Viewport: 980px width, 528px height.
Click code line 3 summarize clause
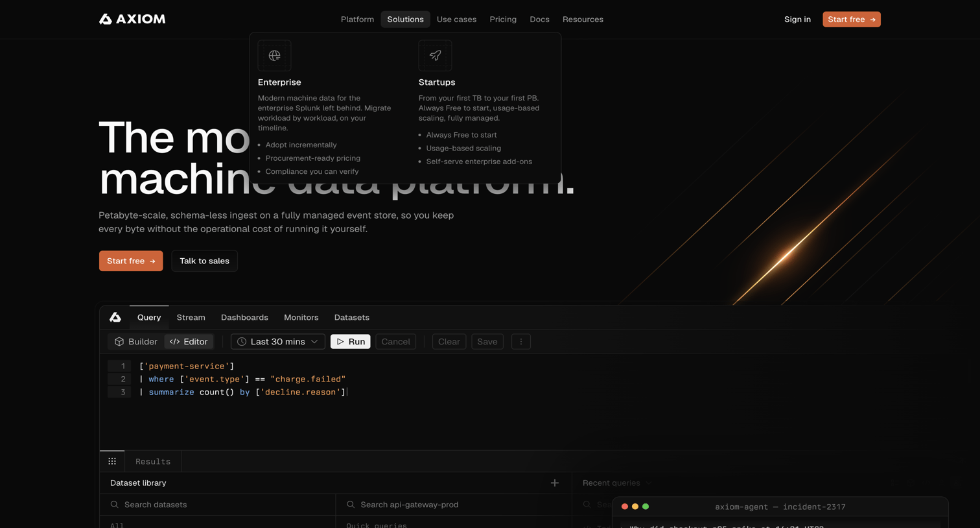(242, 392)
